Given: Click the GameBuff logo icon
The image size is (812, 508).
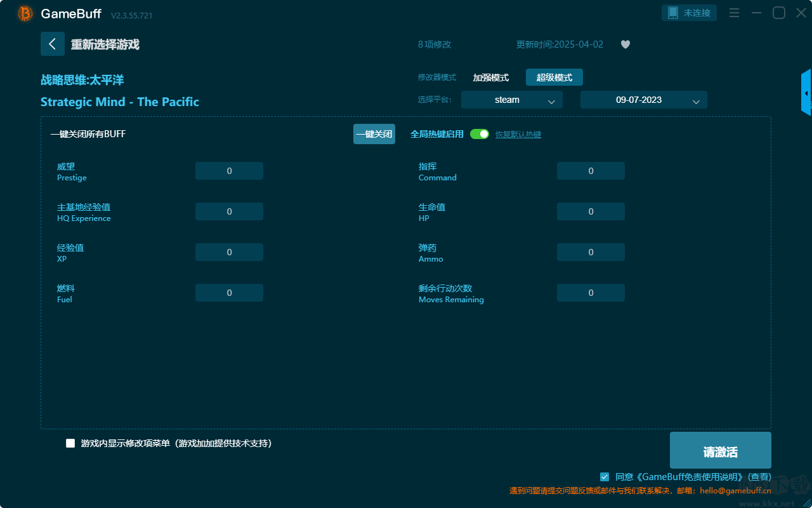Looking at the screenshot, I should 25,13.
